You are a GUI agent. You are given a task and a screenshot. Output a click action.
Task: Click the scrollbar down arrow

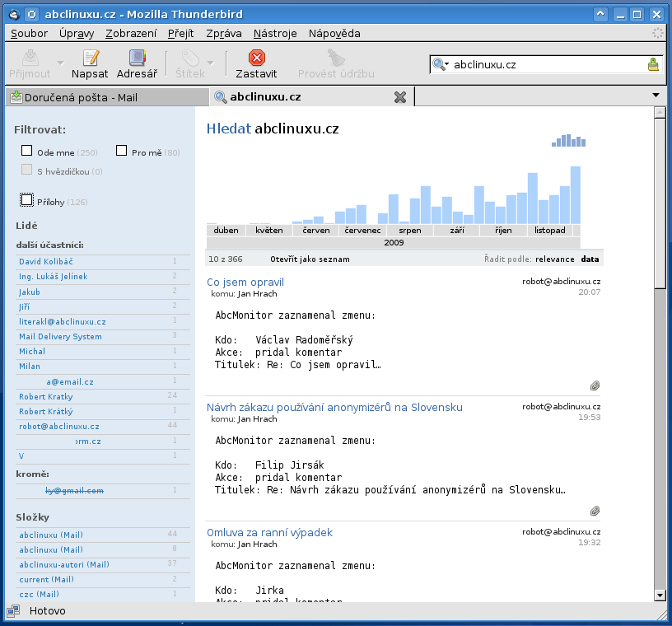pos(660,596)
